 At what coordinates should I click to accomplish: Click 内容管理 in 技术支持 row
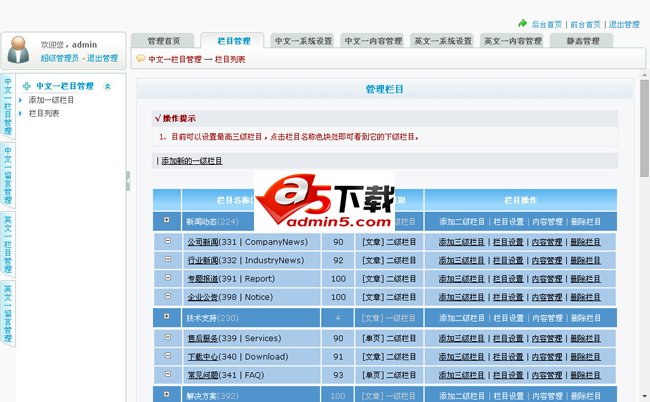coord(547,318)
